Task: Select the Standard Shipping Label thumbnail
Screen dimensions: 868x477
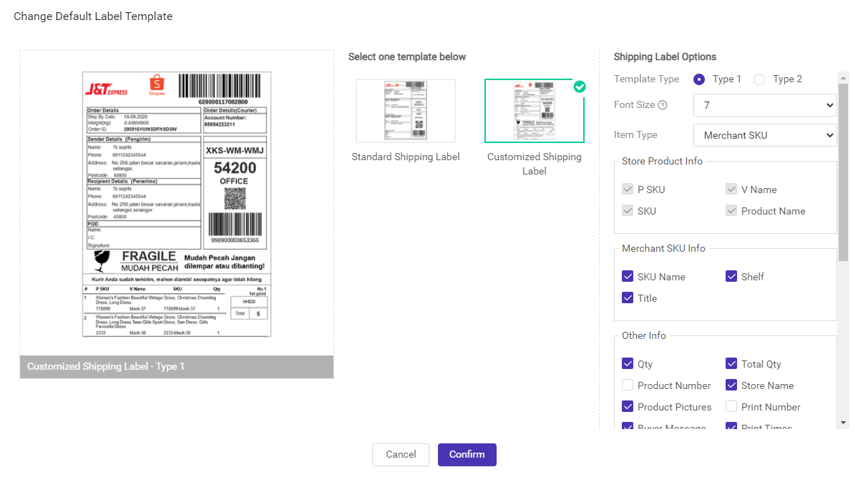Action: 406,111
